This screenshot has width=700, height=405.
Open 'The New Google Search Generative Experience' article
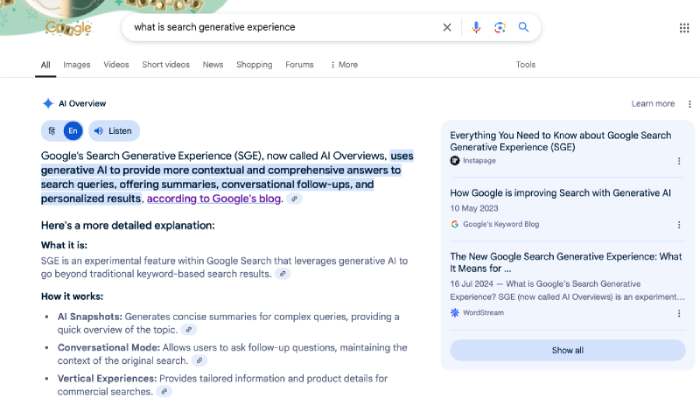click(566, 263)
